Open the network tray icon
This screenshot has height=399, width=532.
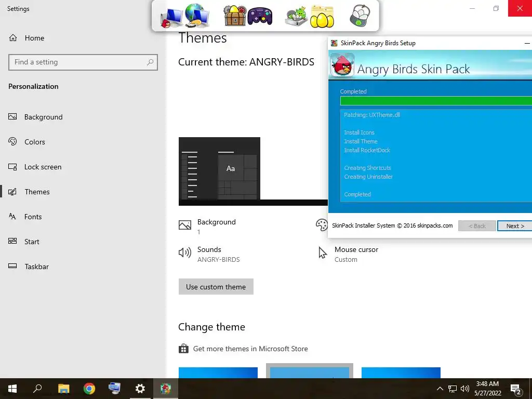pyautogui.click(x=453, y=389)
